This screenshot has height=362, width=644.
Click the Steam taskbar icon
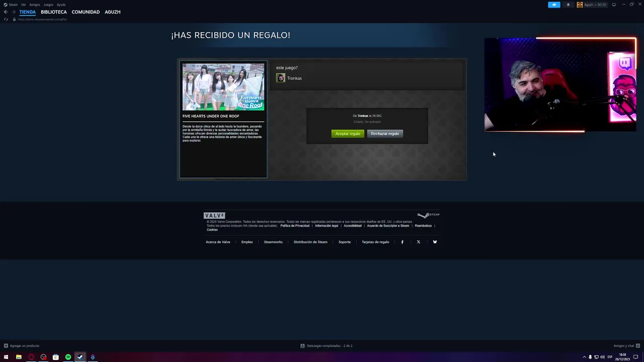[80, 357]
